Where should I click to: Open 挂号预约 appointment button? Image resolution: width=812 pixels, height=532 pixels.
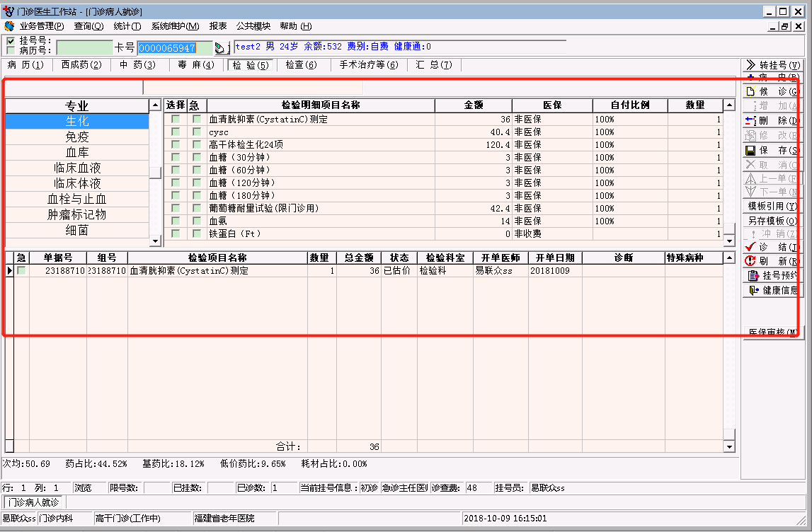[x=772, y=275]
